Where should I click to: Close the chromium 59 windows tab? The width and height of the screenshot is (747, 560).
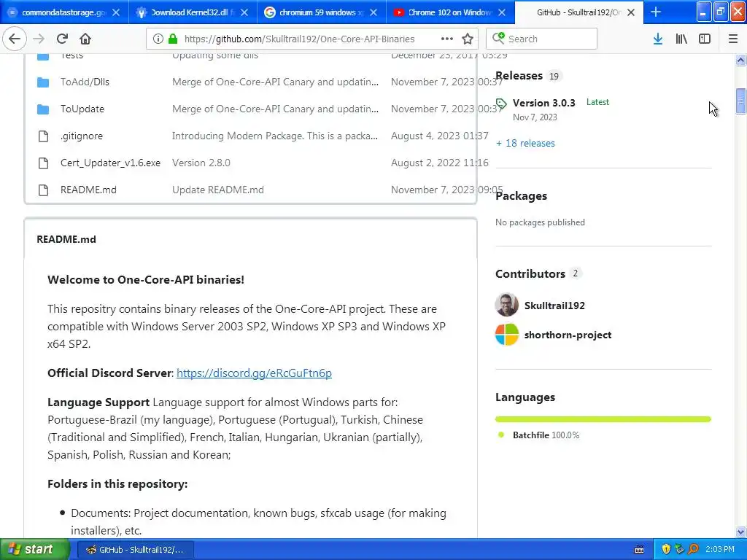coord(373,12)
